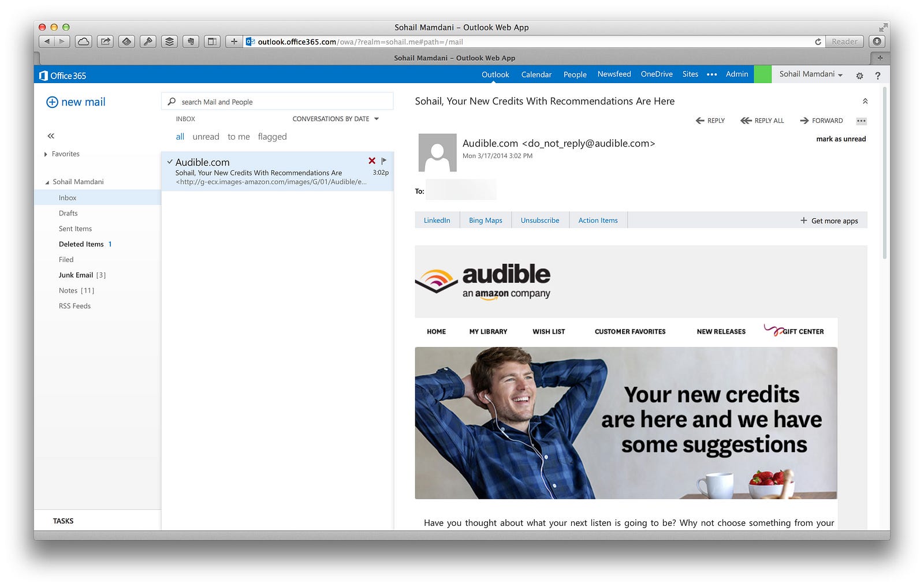Open Sites in the nav bar
The image size is (924, 587).
click(x=690, y=74)
